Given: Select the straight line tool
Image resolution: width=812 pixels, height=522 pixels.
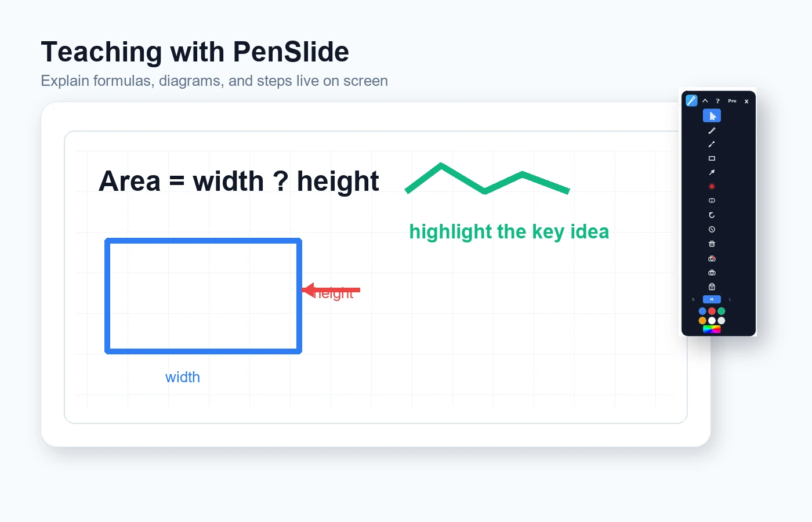Looking at the screenshot, I should (x=712, y=144).
